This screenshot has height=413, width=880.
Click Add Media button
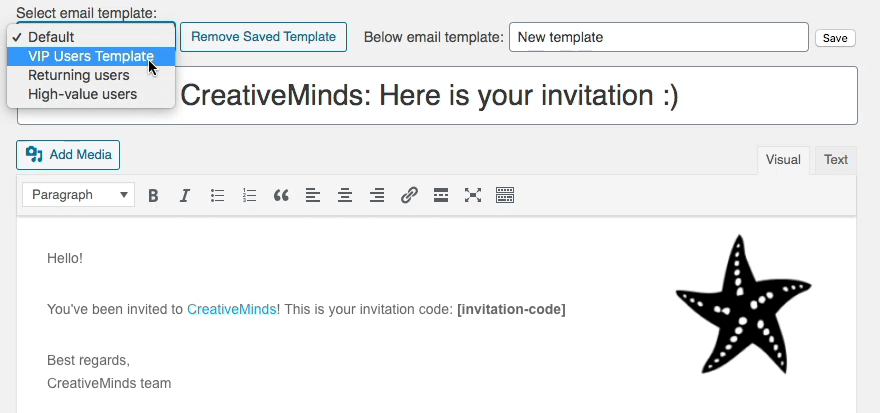click(68, 155)
